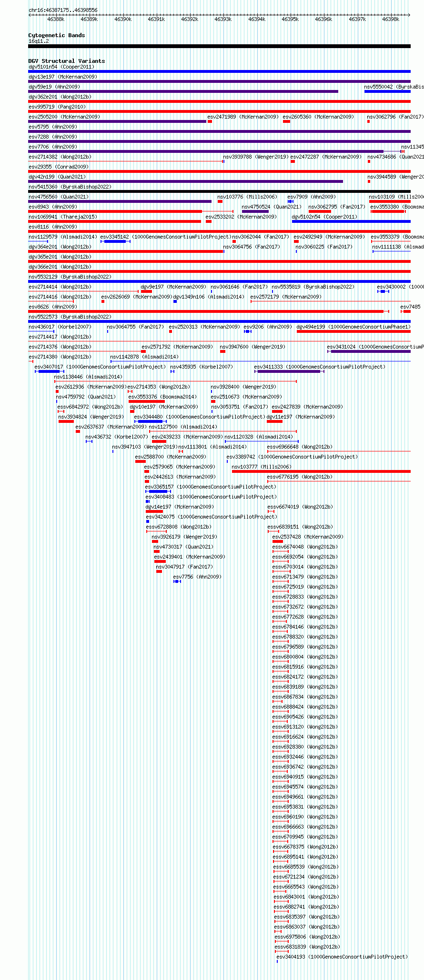
Task: Click the esv2471989 (McKernan2009) label
Action: pyautogui.click(x=243, y=117)
